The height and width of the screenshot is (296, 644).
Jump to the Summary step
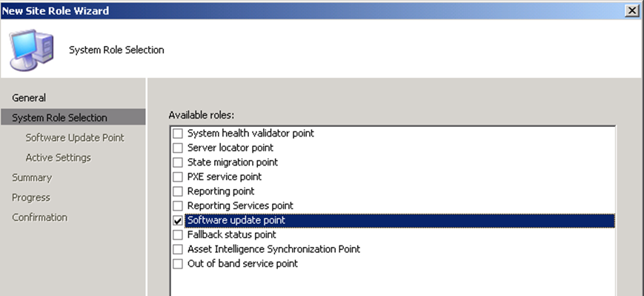point(32,177)
